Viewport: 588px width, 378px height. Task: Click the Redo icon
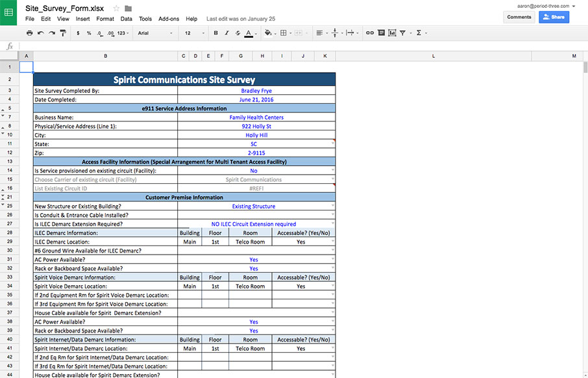click(52, 33)
